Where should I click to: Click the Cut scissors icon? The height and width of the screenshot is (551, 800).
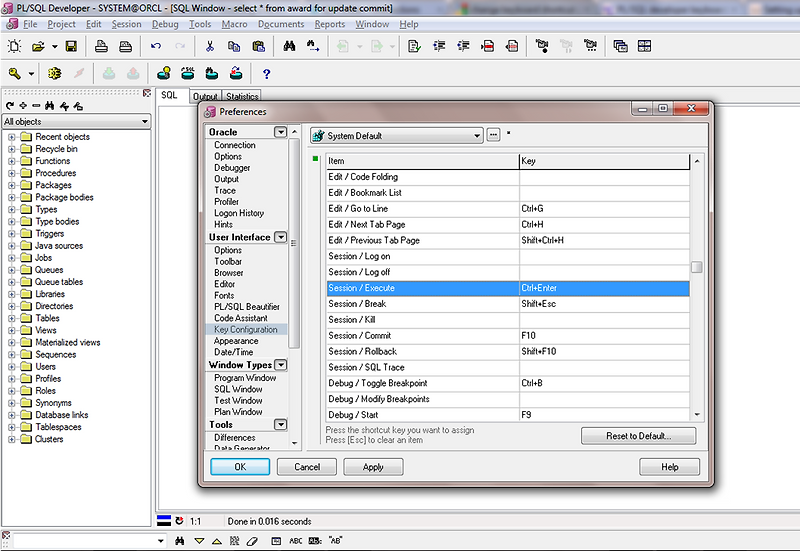pos(210,46)
